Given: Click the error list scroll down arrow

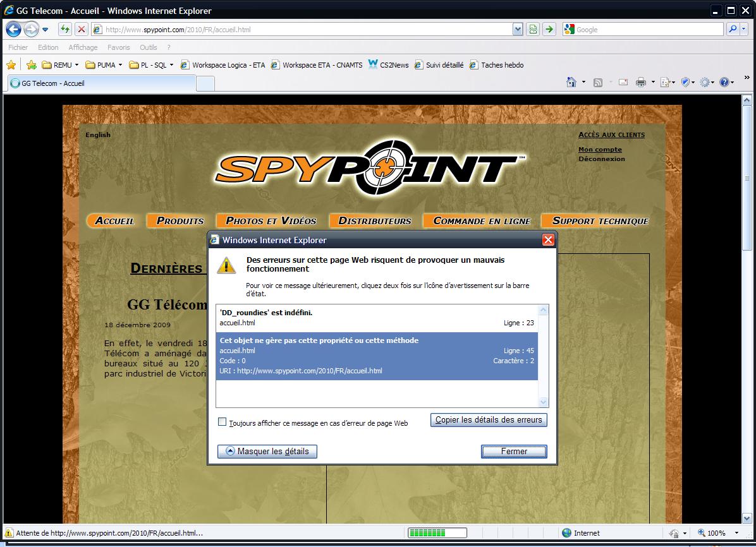Looking at the screenshot, I should pos(544,402).
